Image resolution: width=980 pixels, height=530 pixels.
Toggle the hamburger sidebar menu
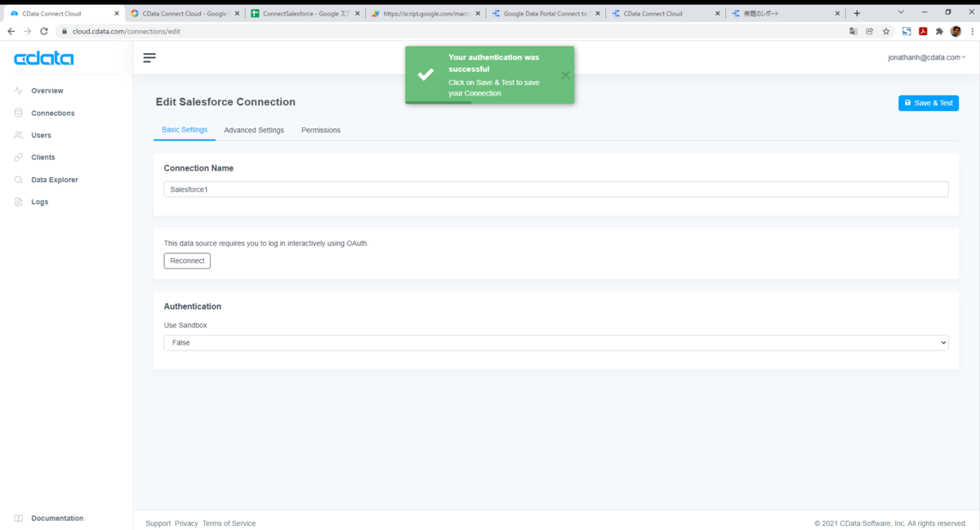pos(149,58)
